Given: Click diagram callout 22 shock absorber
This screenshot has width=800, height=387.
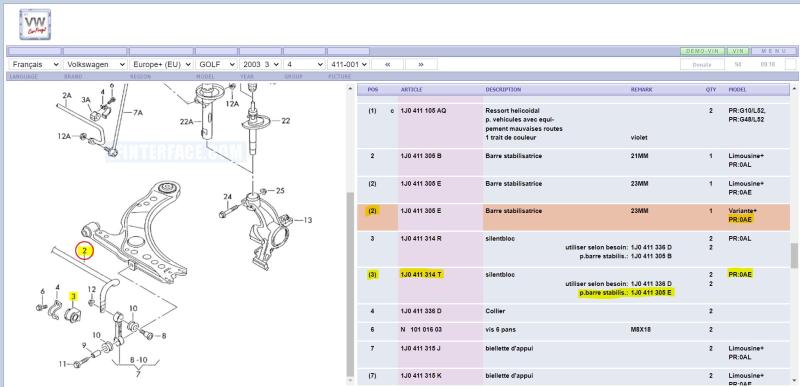Looking at the screenshot, I should pos(286,121).
